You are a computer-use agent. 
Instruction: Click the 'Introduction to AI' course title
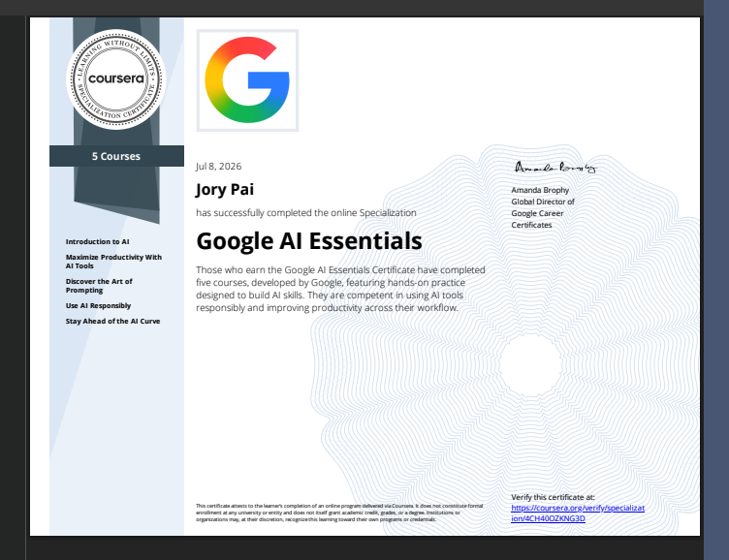pyautogui.click(x=98, y=241)
